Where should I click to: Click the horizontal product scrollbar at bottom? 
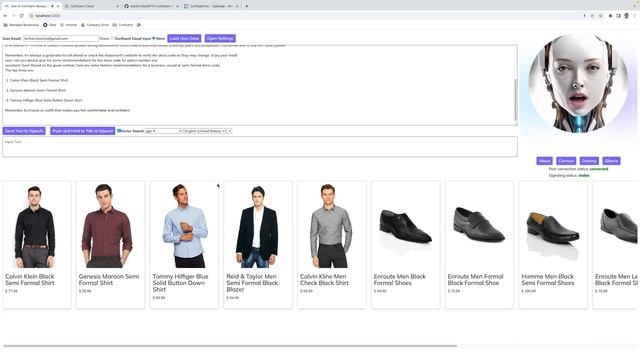(230, 346)
